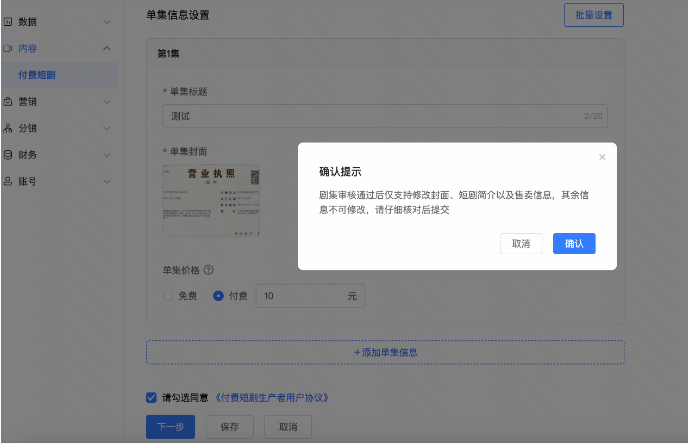Open the 《付费短剧生产者用户协议》 link
The image size is (688, 444).
point(272,397)
